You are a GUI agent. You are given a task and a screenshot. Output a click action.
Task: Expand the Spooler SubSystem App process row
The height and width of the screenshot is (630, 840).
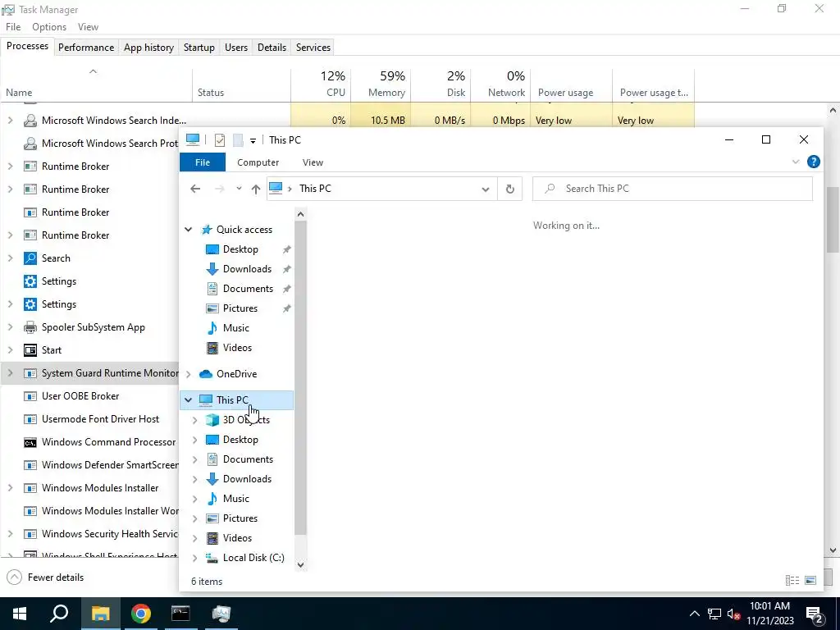(x=10, y=327)
